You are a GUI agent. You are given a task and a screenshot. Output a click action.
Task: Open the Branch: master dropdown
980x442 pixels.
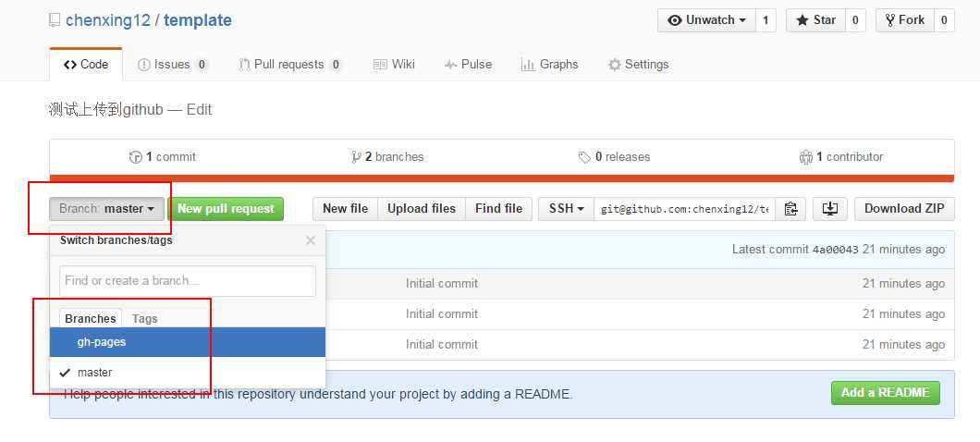[x=107, y=209]
